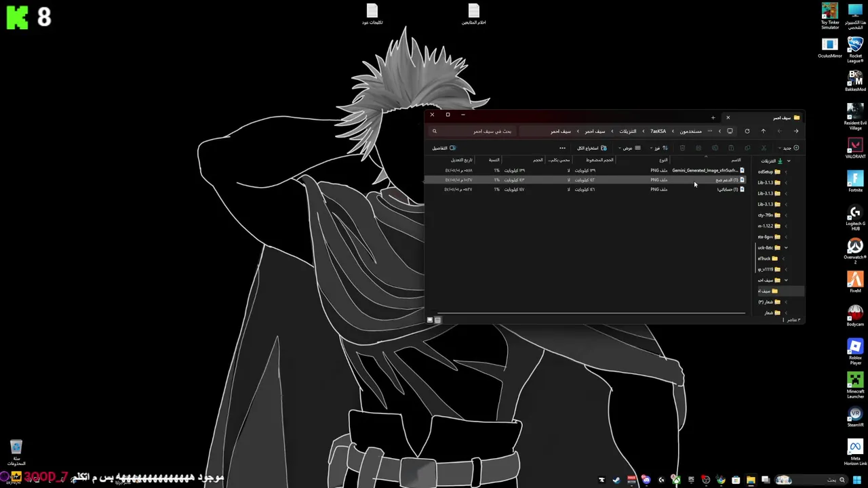
Task: Open the Meta Horizon Link shortcut
Action: pos(855,453)
